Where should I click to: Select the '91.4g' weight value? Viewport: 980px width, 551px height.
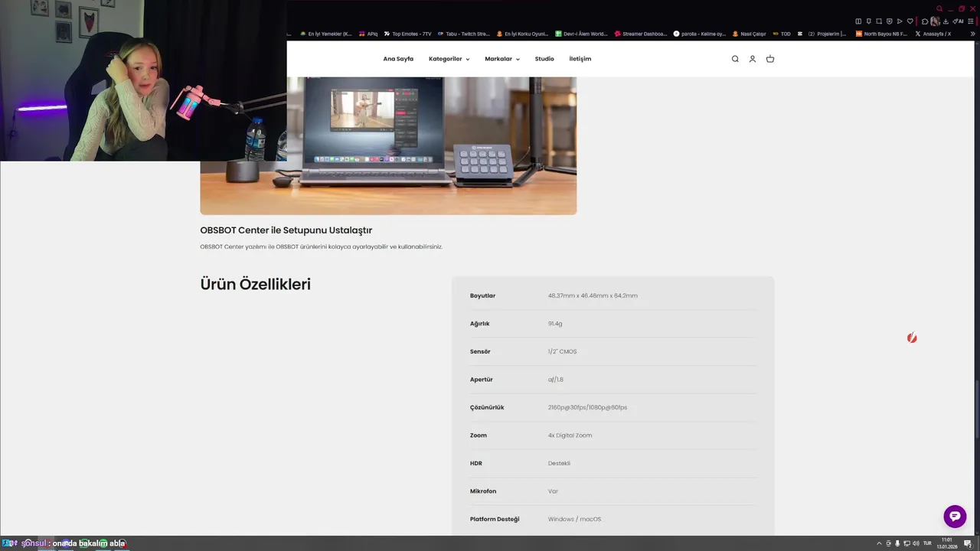(x=555, y=324)
